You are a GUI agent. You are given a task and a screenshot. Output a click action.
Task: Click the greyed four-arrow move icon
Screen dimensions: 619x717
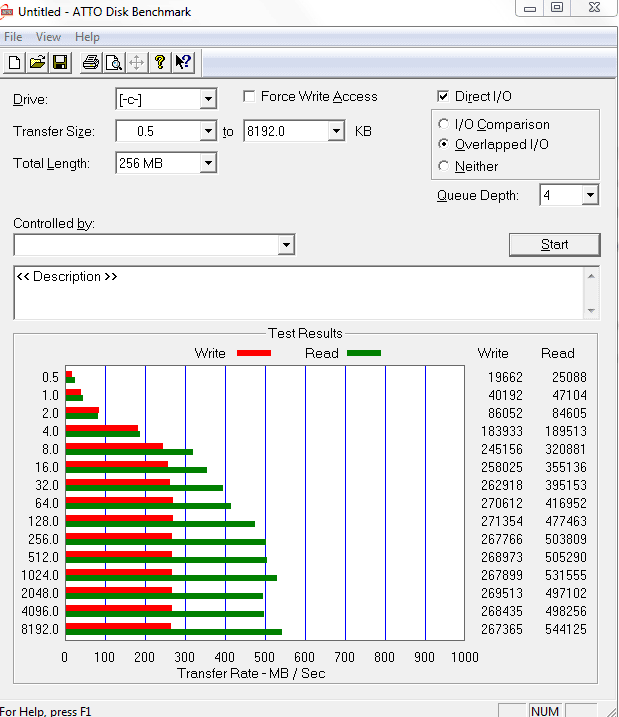137,62
